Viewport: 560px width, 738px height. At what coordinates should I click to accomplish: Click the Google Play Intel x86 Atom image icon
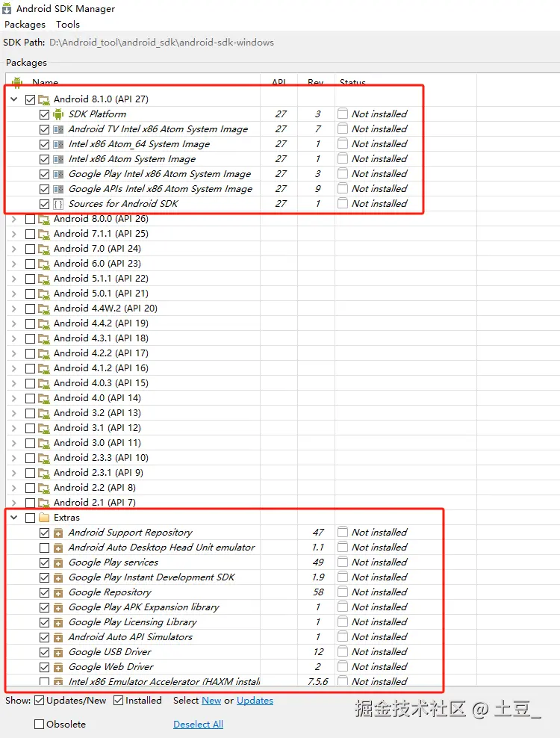tap(58, 174)
